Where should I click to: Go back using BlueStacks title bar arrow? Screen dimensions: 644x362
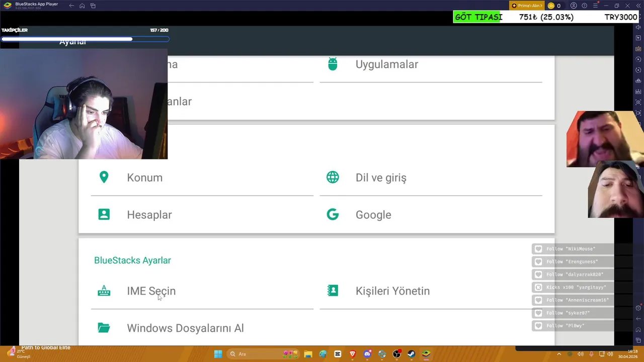pos(71,6)
